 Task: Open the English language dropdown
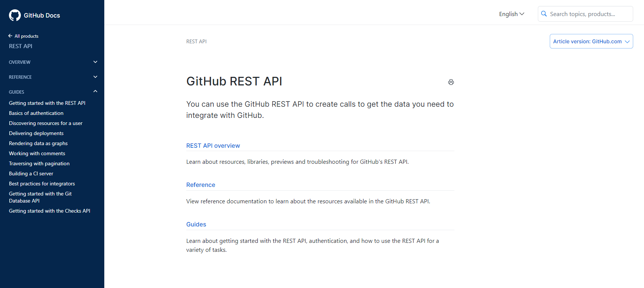coord(512,14)
